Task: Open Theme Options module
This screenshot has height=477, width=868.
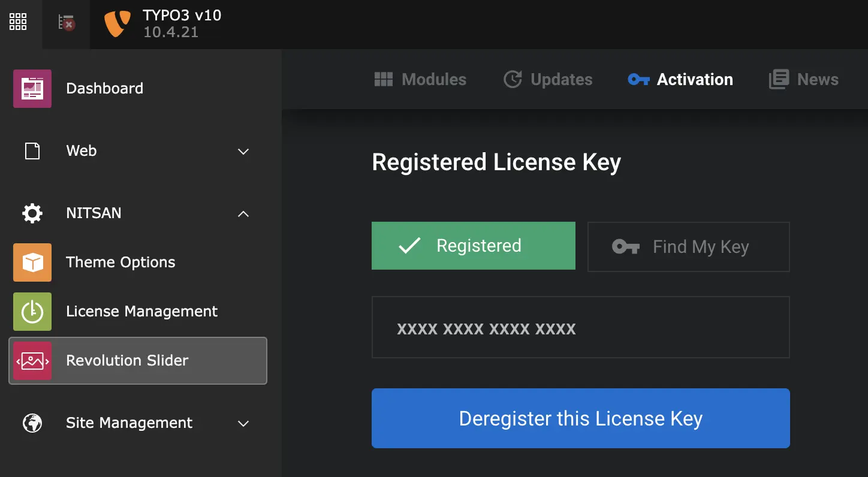Action: [138, 262]
